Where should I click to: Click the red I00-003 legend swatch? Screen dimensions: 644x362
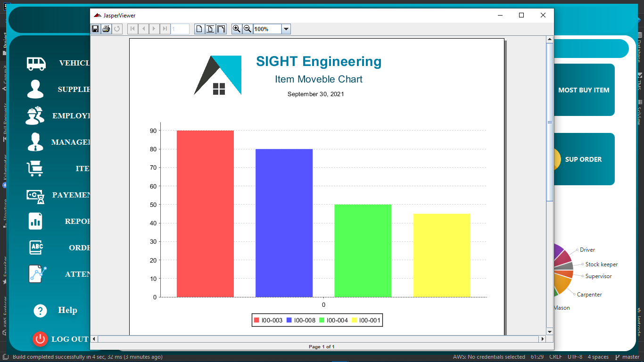256,321
